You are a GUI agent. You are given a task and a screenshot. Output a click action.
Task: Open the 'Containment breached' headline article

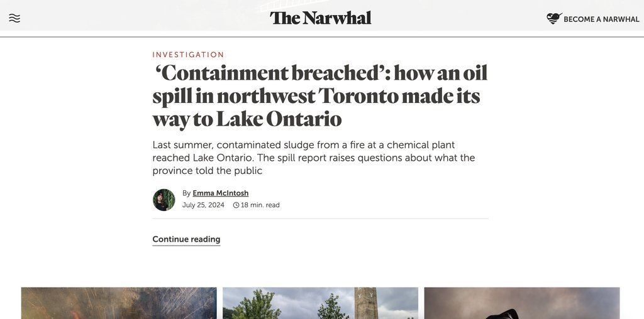coord(319,96)
